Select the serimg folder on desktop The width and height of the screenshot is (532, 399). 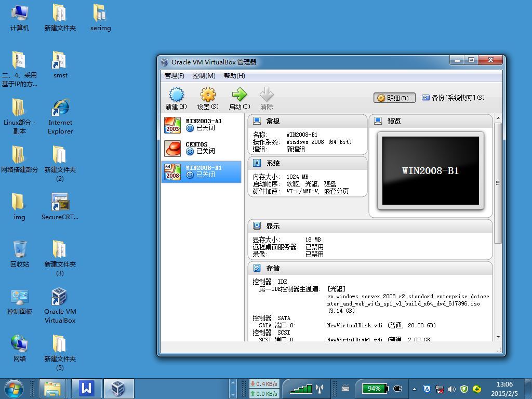coord(100,18)
